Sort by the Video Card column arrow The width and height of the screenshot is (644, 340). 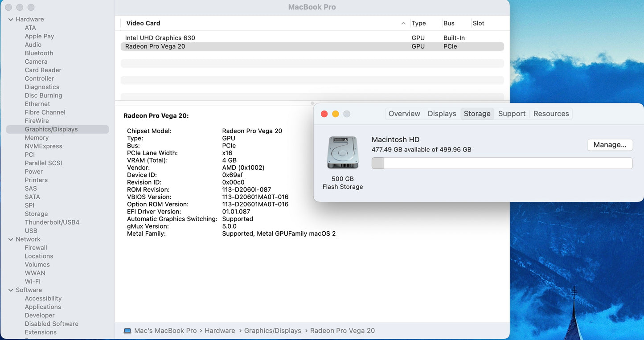(403, 23)
